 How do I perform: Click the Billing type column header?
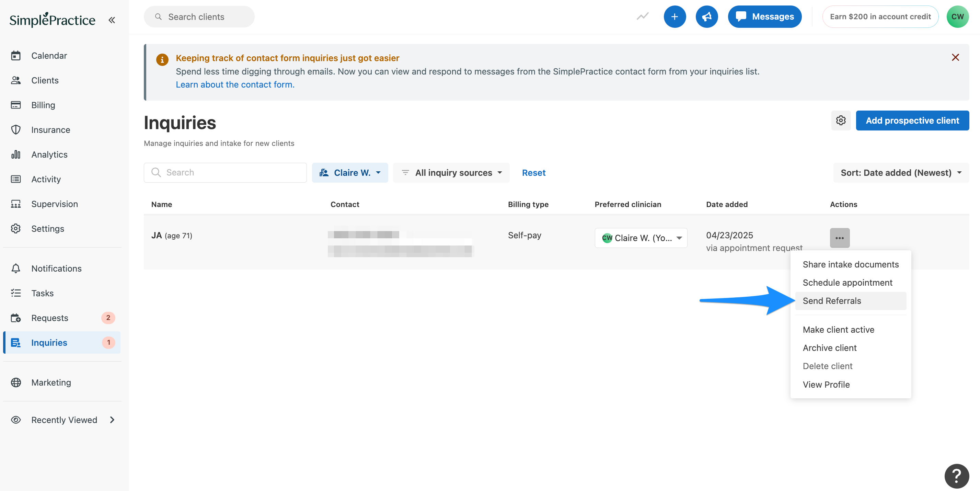(x=528, y=204)
